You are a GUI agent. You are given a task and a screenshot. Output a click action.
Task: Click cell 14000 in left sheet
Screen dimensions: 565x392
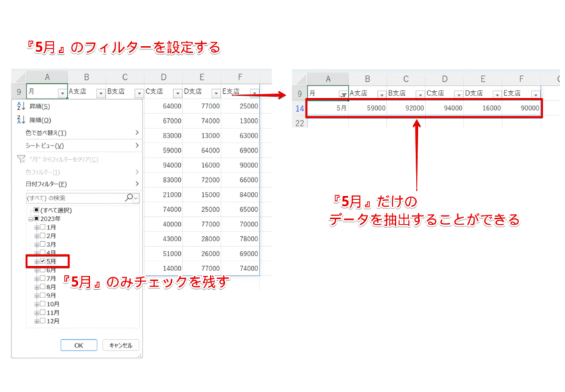pos(164,268)
